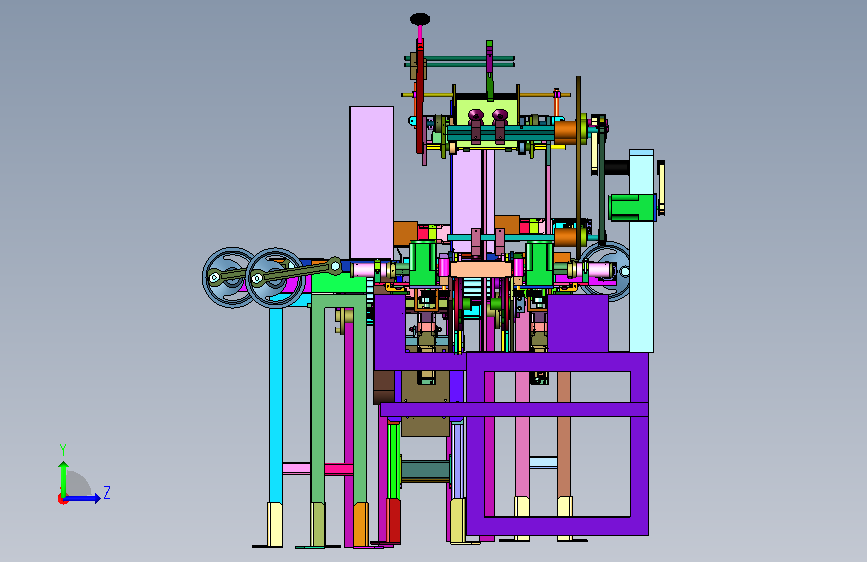867x562 pixels.
Task: Select the large purple rectangular frame
Action: coord(557,444)
